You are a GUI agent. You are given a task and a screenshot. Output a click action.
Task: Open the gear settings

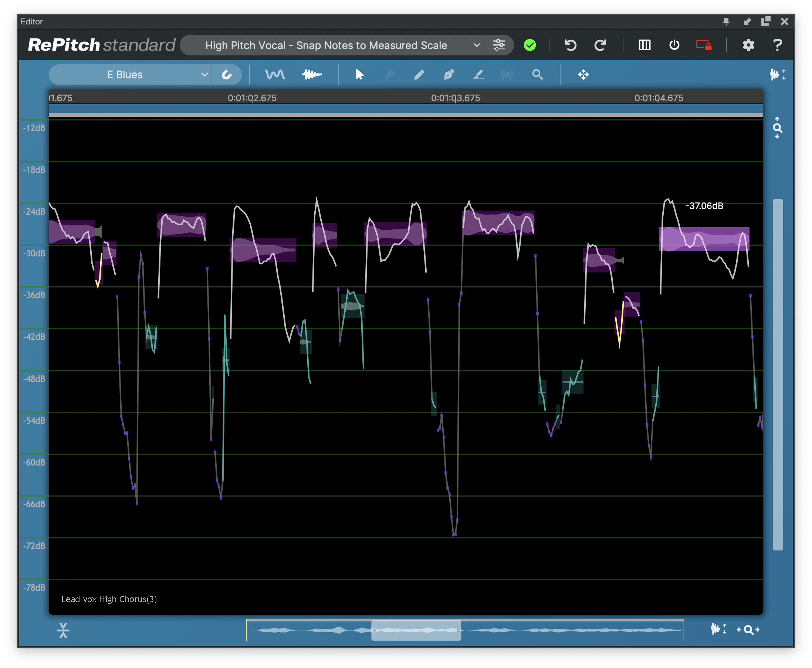coord(748,45)
